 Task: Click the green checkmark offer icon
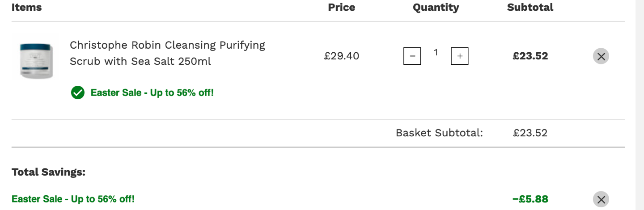click(78, 93)
